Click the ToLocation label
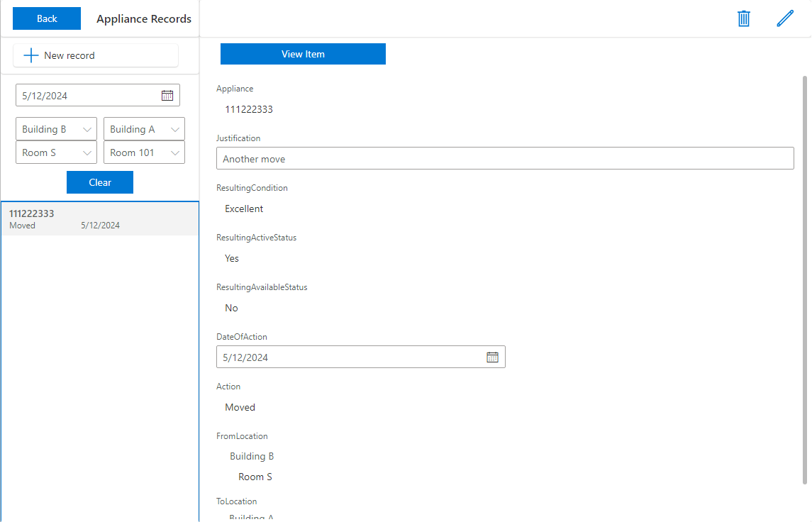Image resolution: width=812 pixels, height=522 pixels. [x=237, y=501]
